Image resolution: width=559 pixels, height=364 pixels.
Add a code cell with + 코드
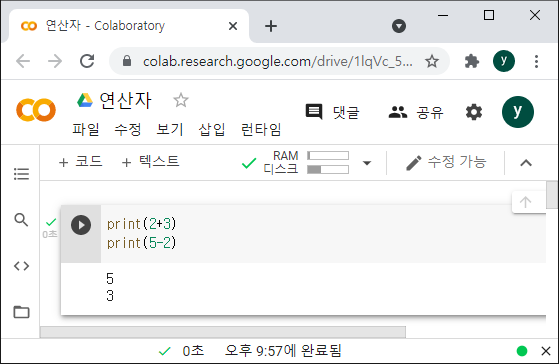coord(81,162)
